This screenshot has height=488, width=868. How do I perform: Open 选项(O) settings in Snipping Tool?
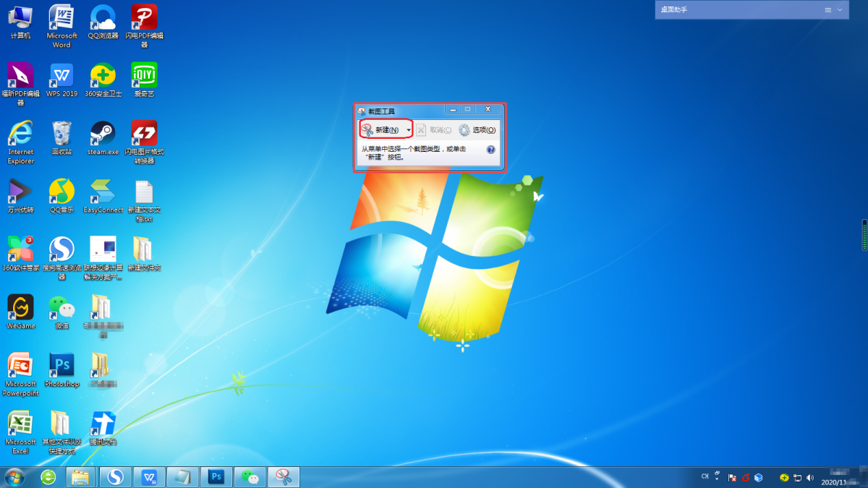477,130
